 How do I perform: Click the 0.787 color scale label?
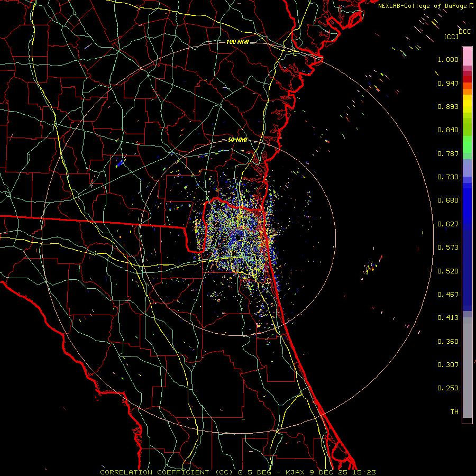[x=448, y=153]
